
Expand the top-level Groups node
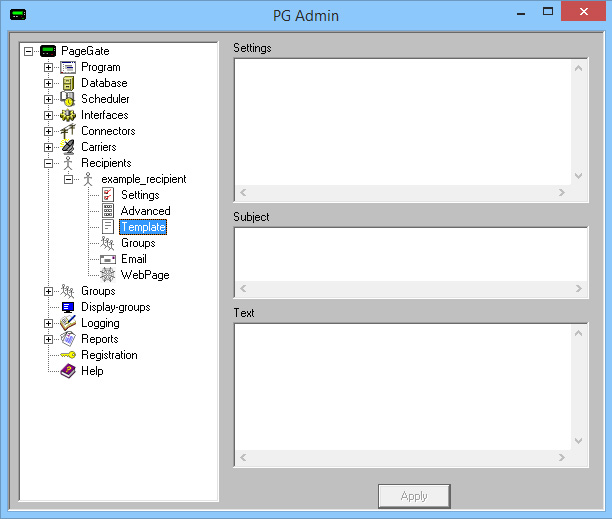pyautogui.click(x=48, y=291)
